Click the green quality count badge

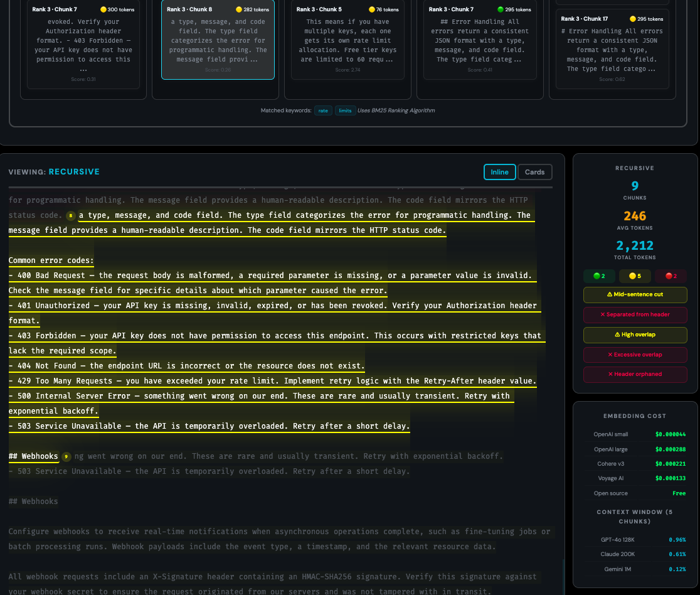pos(599,276)
